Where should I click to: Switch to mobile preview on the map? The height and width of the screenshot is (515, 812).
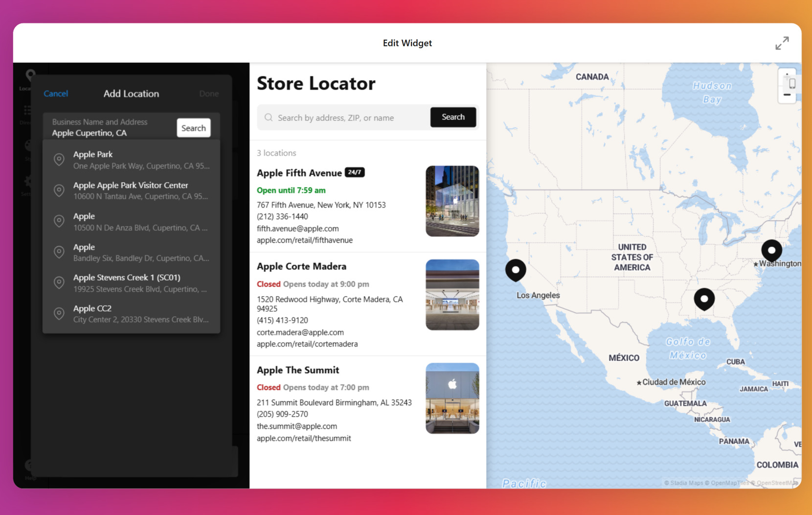pyautogui.click(x=791, y=83)
